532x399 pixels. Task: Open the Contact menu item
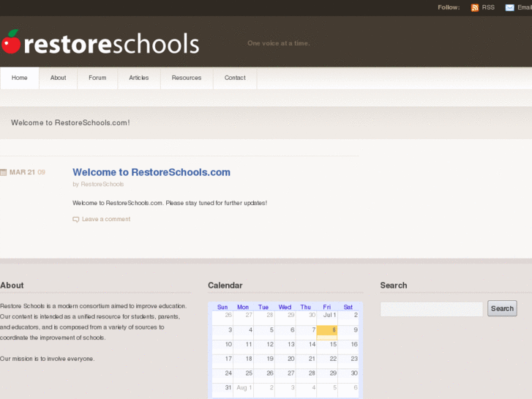[235, 78]
